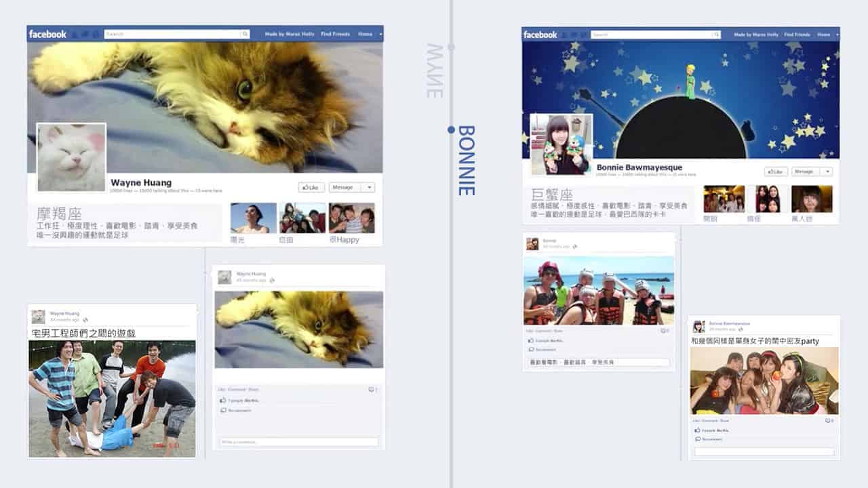
Task: Go to Home in Bonnie's top navigation bar
Action: coord(823,35)
